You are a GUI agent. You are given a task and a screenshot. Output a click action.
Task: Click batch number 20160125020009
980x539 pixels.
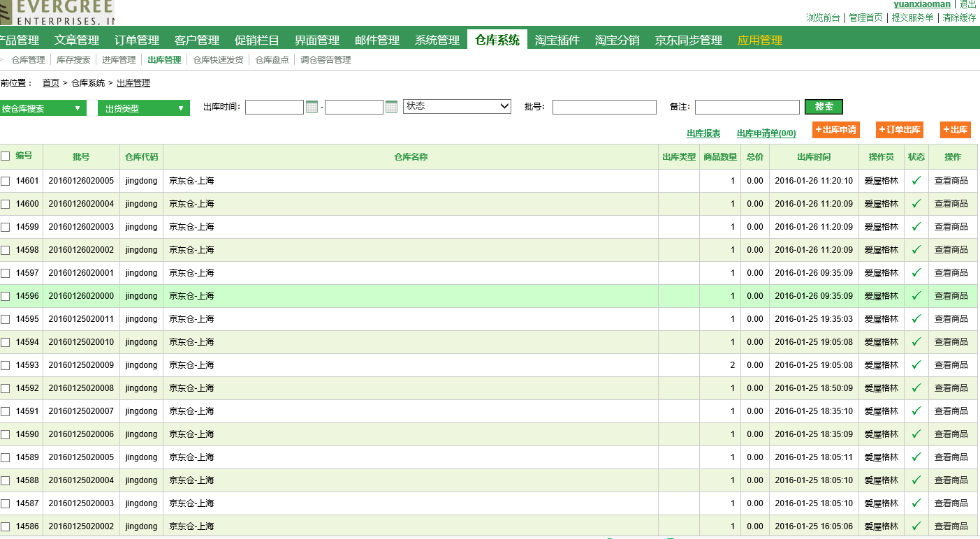point(81,365)
